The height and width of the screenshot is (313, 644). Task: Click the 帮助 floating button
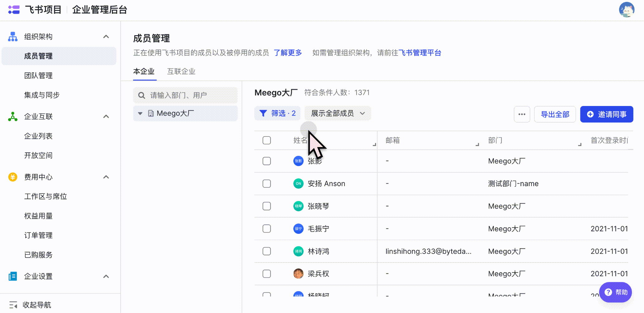click(x=615, y=292)
